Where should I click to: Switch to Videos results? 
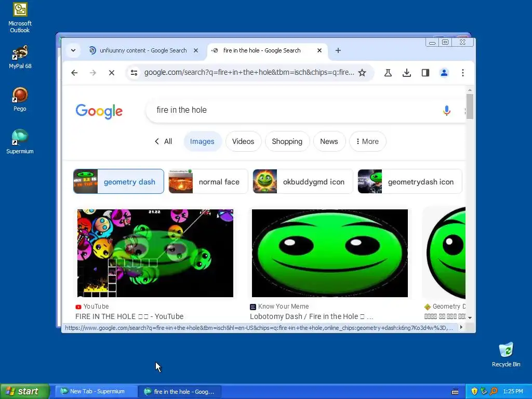click(x=243, y=141)
